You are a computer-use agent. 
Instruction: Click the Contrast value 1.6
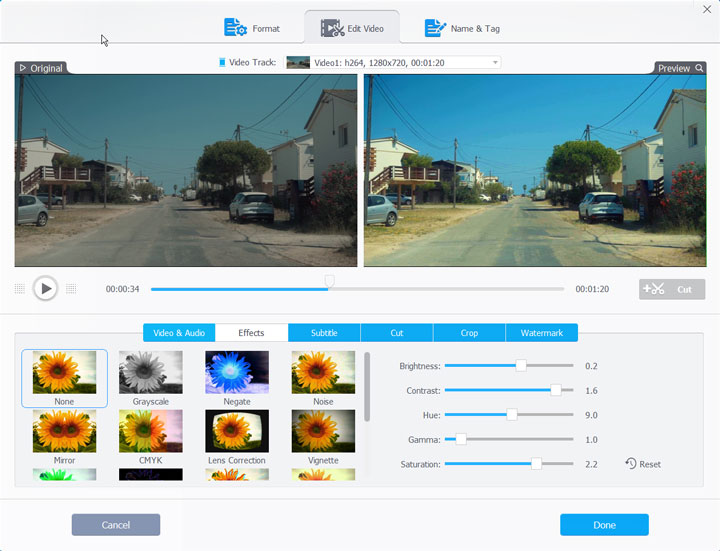(591, 391)
